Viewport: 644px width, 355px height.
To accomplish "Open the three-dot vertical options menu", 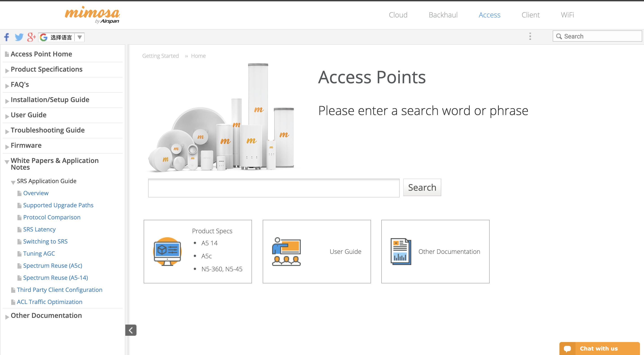I will [x=530, y=36].
